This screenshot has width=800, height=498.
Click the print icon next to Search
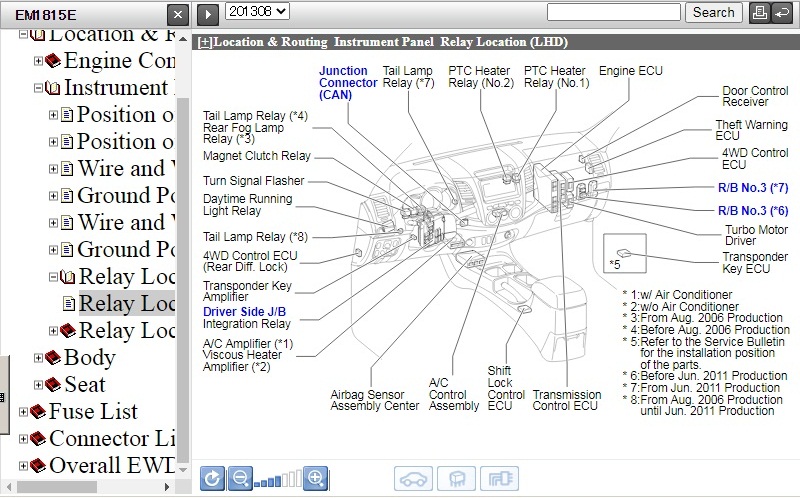[x=759, y=13]
